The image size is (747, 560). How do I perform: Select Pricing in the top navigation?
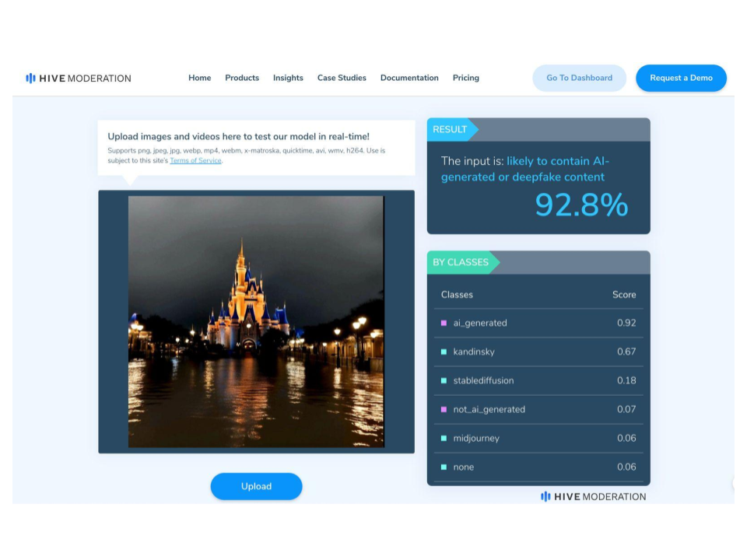[x=466, y=78]
